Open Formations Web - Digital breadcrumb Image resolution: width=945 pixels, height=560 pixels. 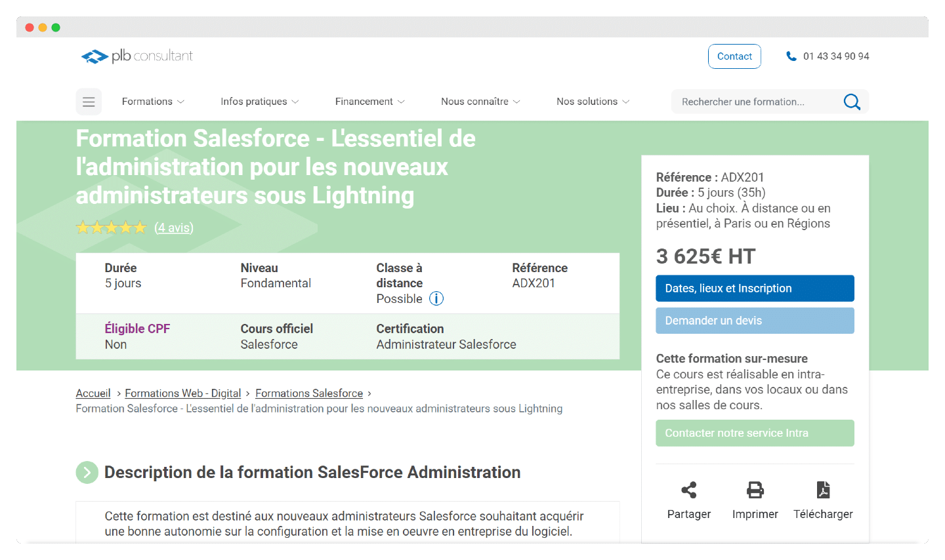(x=183, y=393)
